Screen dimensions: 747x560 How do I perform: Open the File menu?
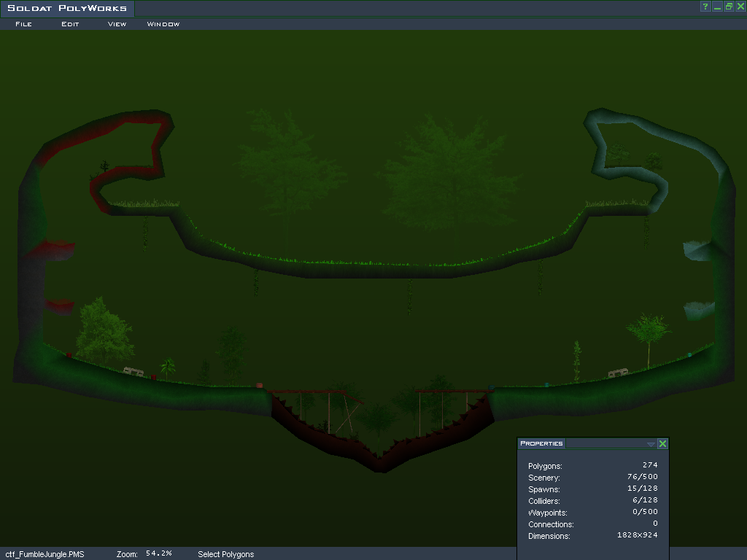23,24
